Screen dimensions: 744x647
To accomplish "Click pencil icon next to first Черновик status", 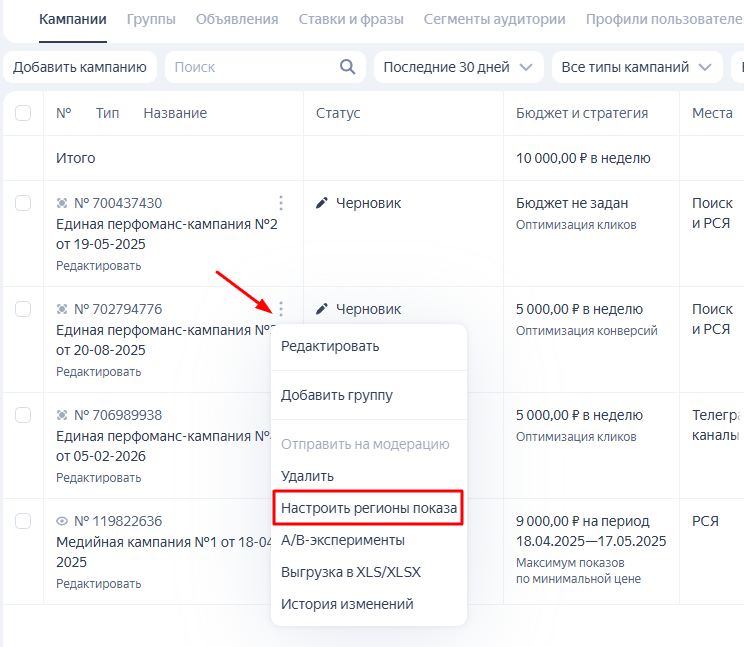I will 322,203.
